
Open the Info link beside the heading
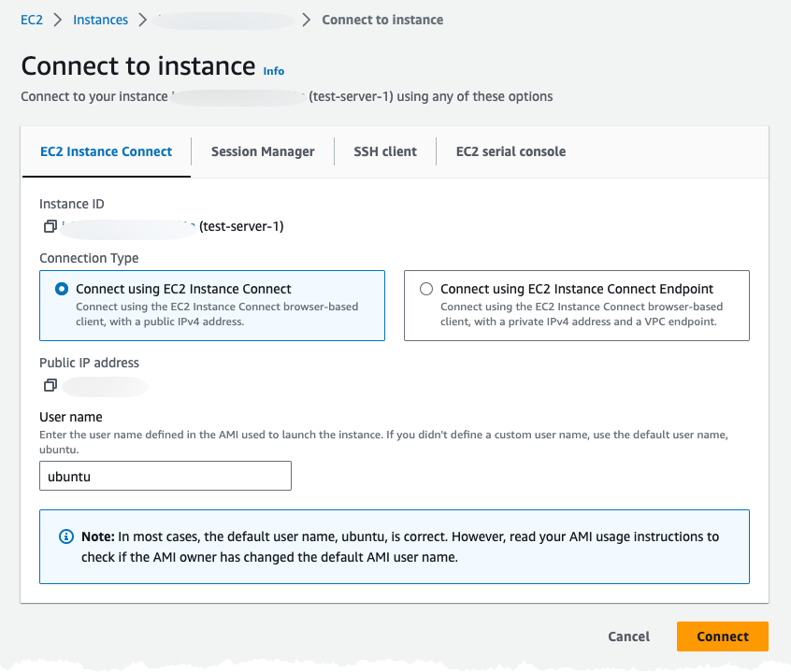pyautogui.click(x=273, y=71)
